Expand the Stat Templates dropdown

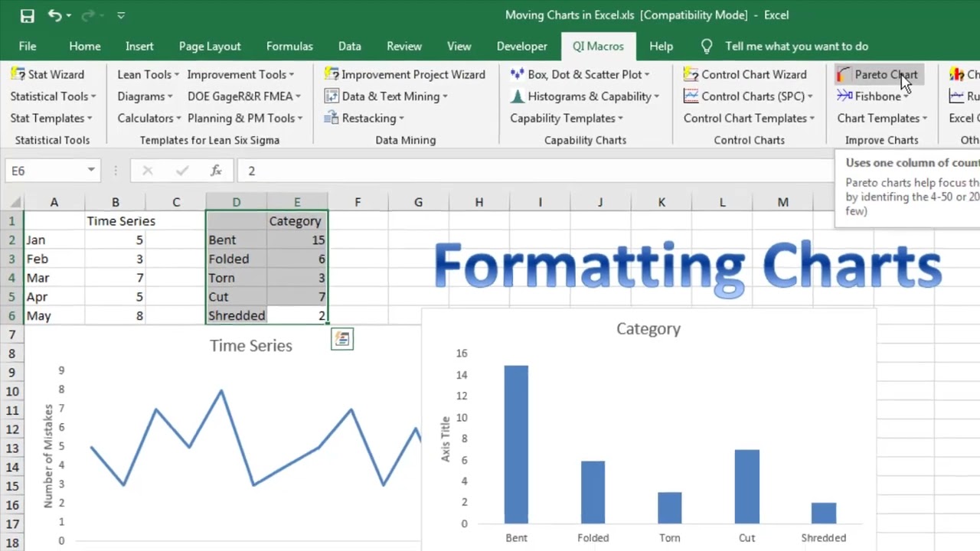[51, 118]
